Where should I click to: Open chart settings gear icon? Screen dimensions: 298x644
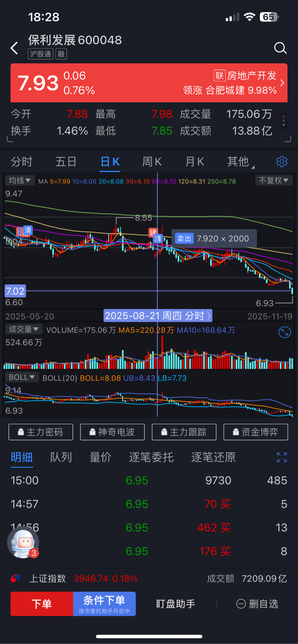click(282, 162)
